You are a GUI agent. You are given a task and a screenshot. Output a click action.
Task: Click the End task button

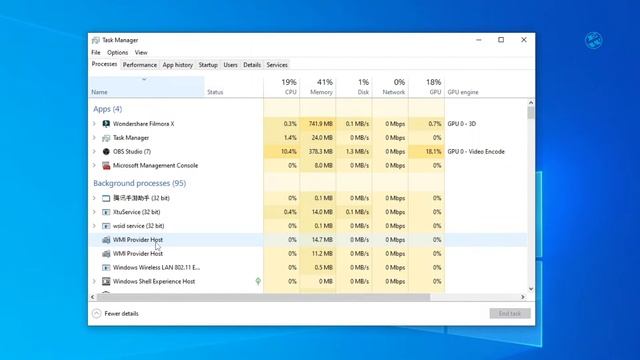click(x=510, y=313)
